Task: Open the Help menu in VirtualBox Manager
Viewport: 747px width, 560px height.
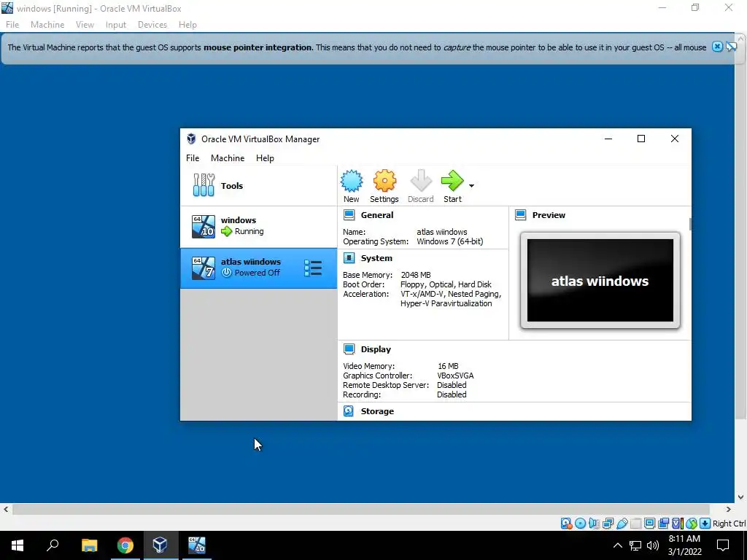Action: (x=265, y=158)
